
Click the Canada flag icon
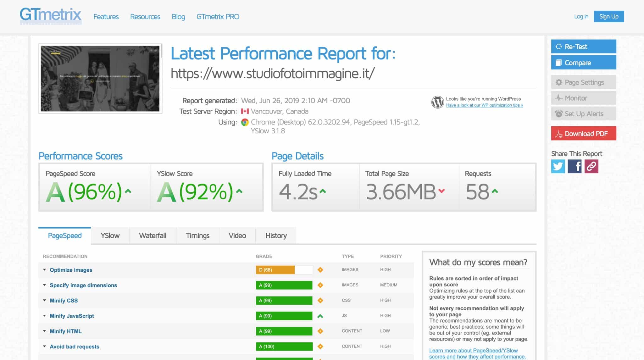click(245, 111)
